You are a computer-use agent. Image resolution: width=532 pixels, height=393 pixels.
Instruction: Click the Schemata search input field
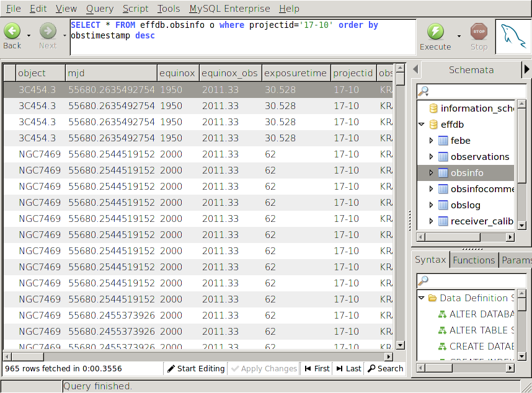coord(472,91)
